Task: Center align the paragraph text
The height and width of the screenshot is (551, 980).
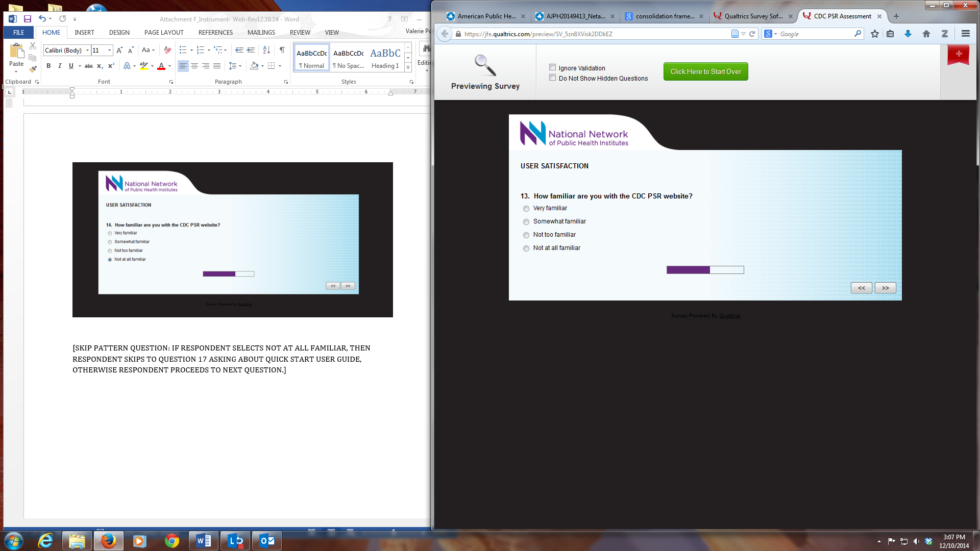Action: tap(194, 66)
